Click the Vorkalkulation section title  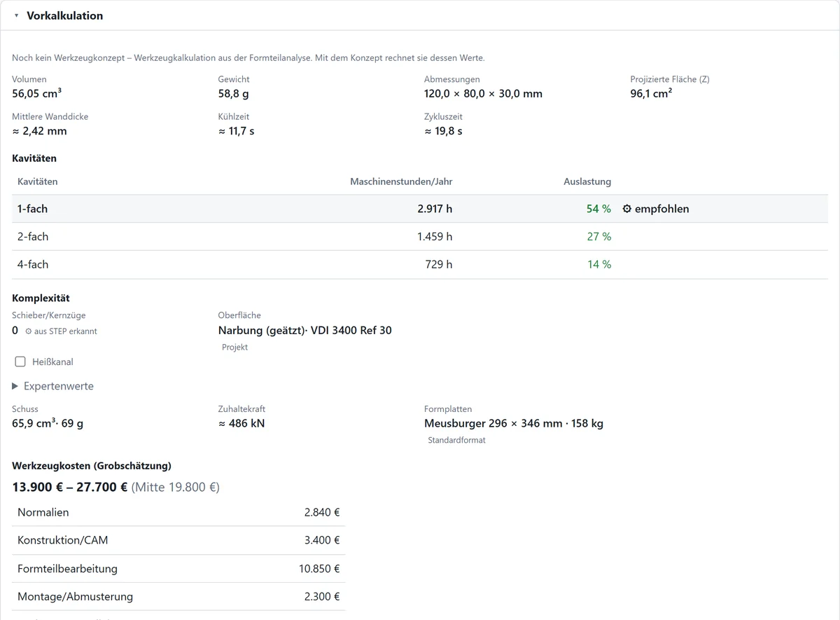coord(64,15)
